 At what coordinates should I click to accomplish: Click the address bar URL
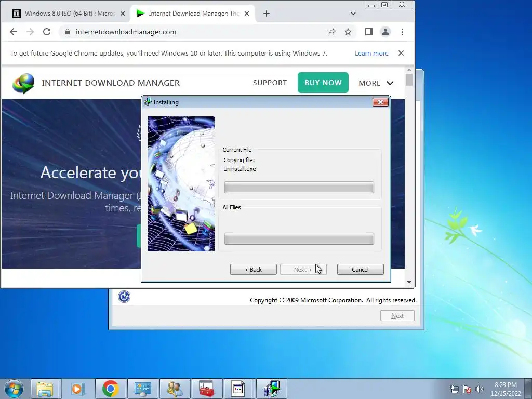[x=126, y=32]
